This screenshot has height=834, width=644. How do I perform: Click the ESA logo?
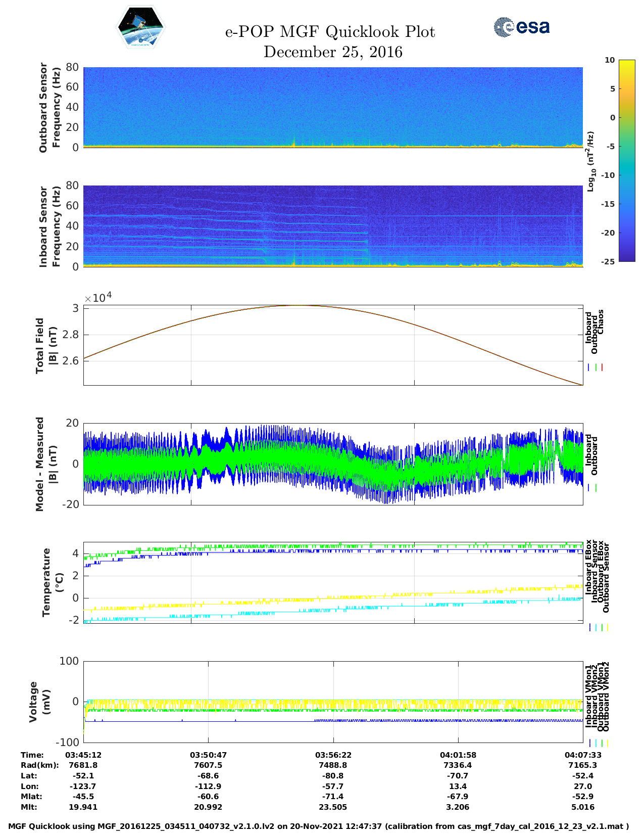tap(521, 27)
